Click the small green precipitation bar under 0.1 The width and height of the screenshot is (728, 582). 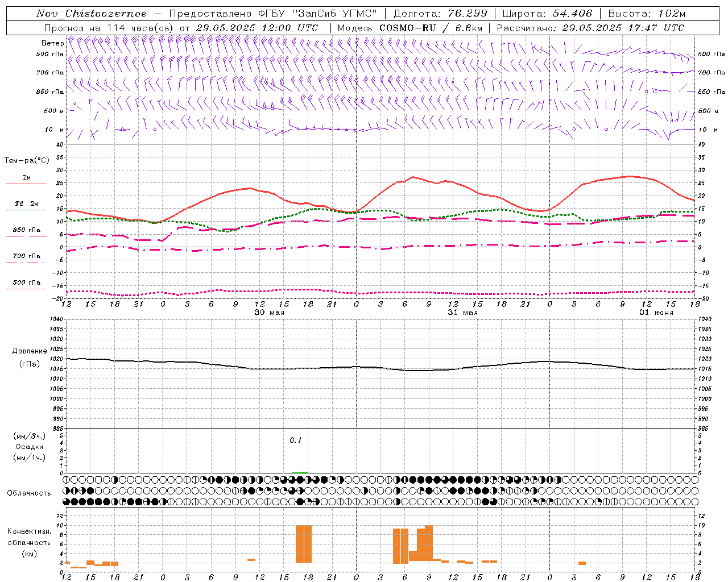click(x=304, y=472)
